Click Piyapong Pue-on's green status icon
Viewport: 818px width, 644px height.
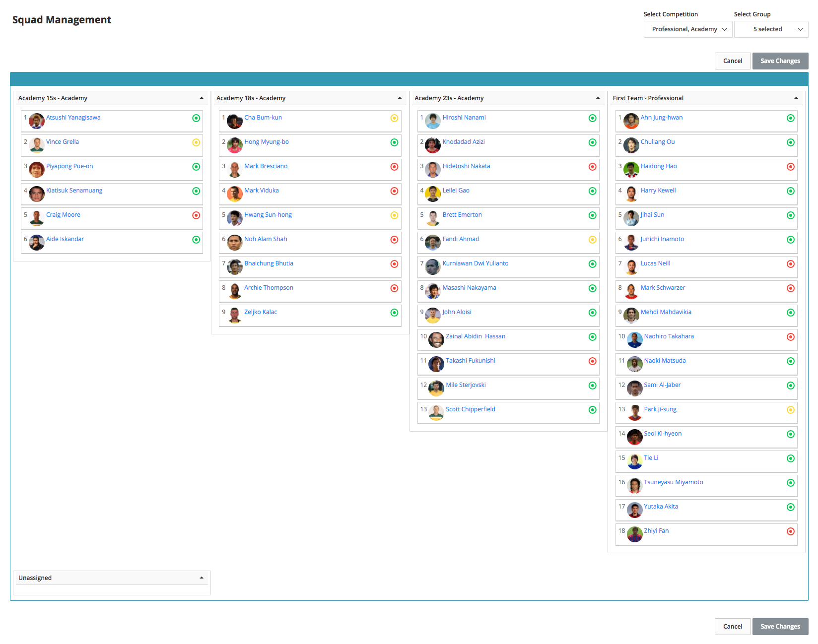click(x=196, y=167)
